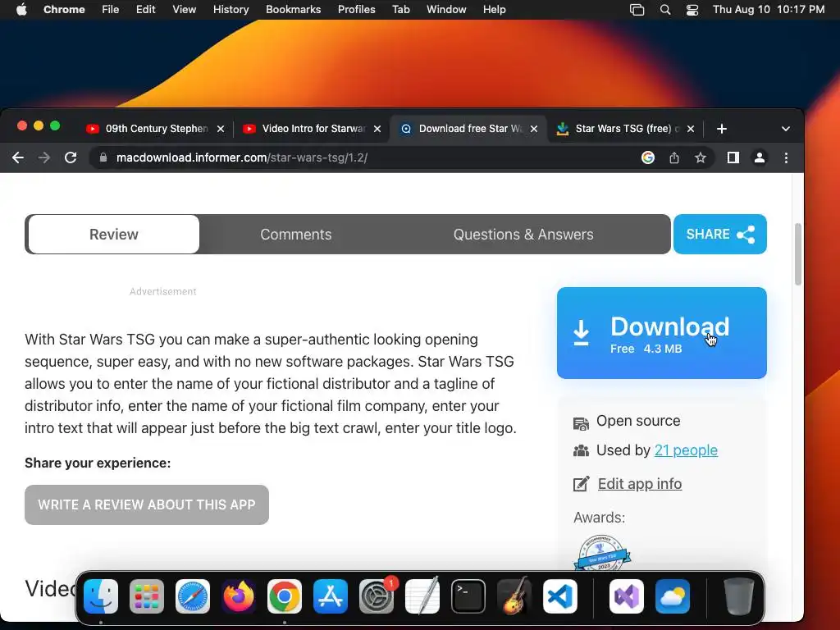Open the Apple menu
The height and width of the screenshot is (630, 840).
click(21, 9)
